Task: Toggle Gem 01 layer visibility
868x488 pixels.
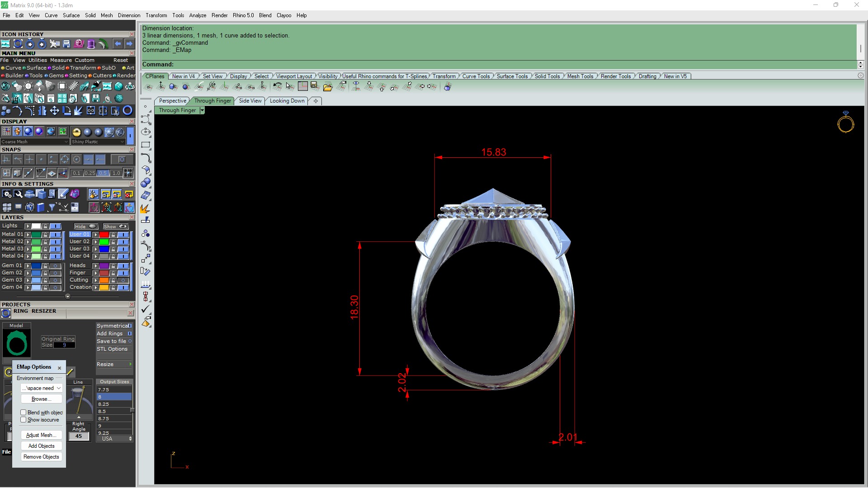Action: pos(56,266)
